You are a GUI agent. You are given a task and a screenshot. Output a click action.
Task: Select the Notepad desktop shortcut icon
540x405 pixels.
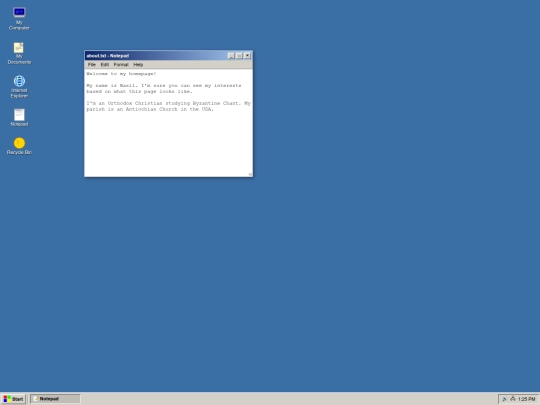click(19, 117)
